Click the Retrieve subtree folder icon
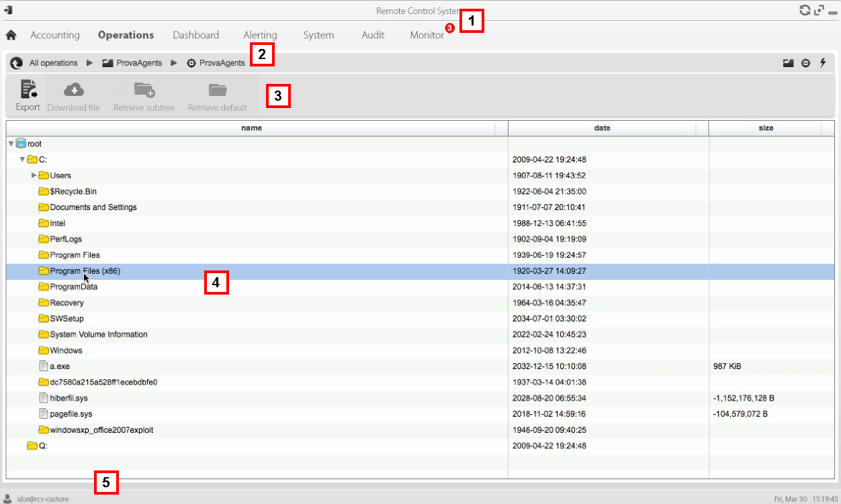 pos(144,90)
